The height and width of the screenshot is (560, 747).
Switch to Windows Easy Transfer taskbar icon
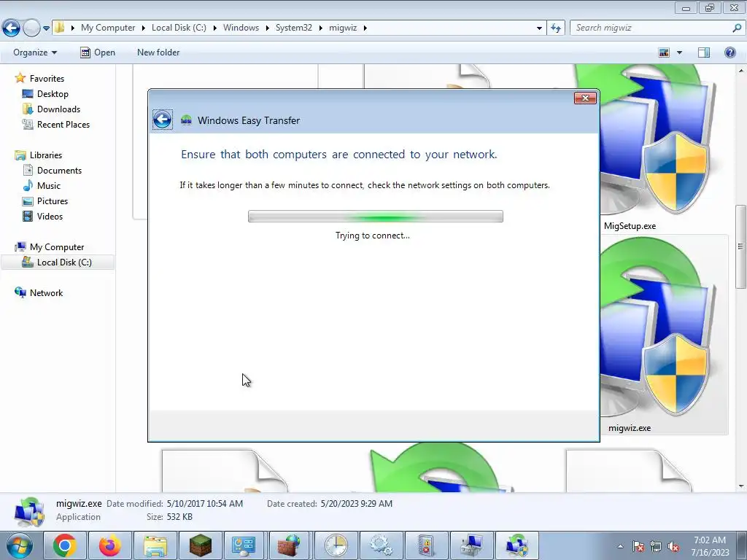point(517,545)
